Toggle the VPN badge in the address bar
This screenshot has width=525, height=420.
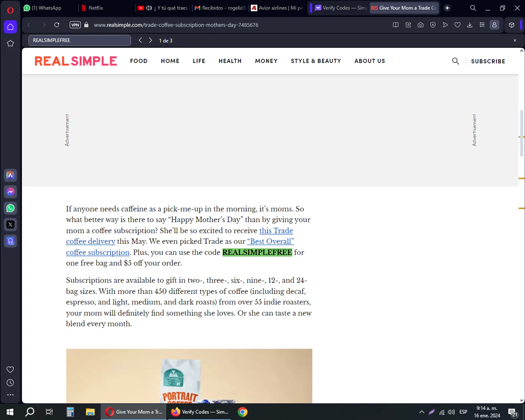coord(75,25)
